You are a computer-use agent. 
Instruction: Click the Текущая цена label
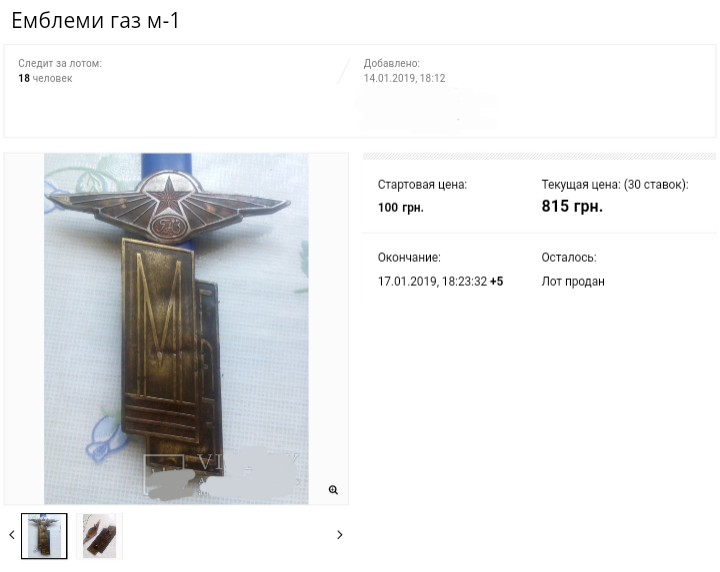pos(580,185)
